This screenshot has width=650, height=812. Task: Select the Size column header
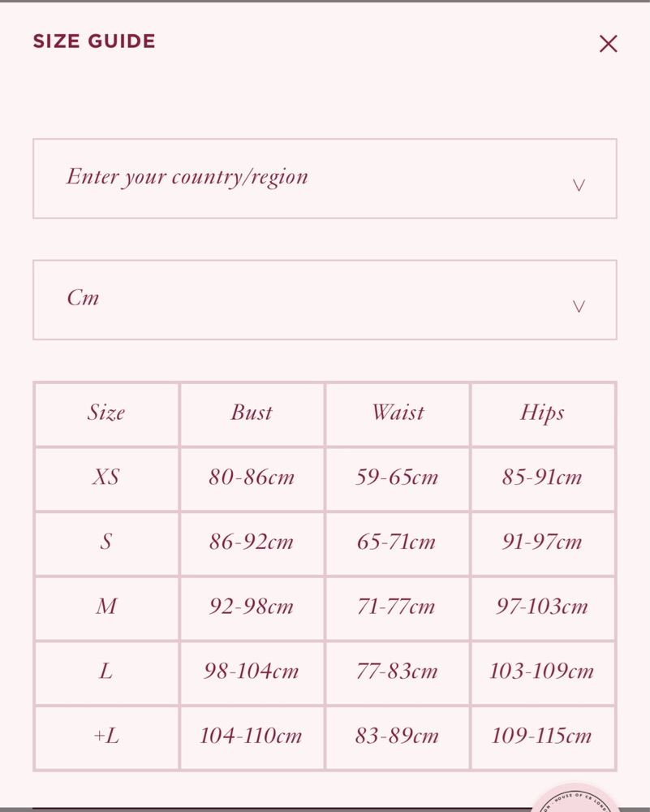point(106,413)
